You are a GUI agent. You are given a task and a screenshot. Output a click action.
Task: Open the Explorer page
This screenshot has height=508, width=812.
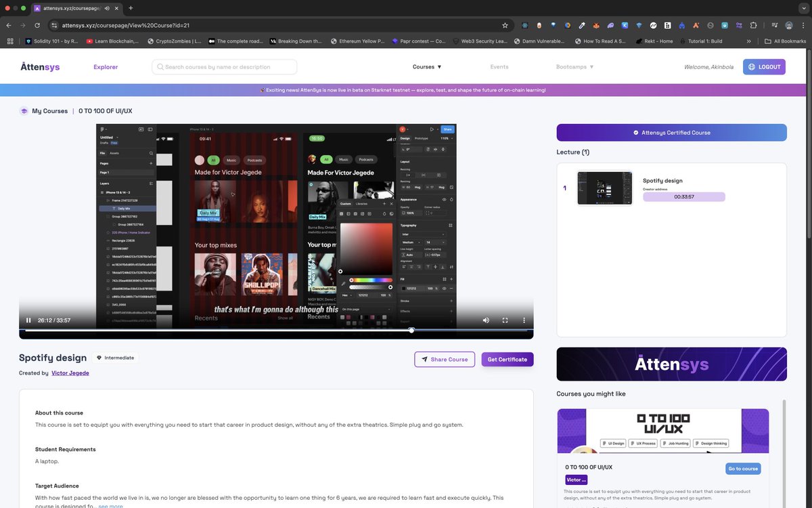coord(106,67)
